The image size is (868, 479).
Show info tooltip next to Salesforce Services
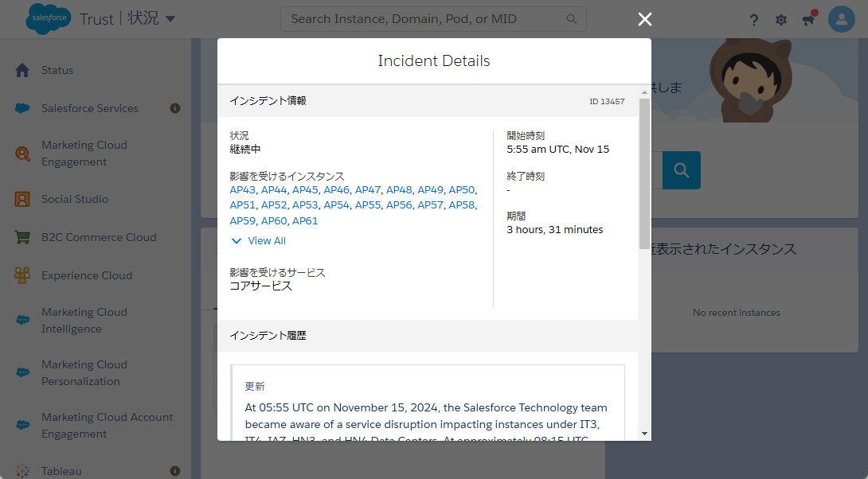[x=174, y=108]
